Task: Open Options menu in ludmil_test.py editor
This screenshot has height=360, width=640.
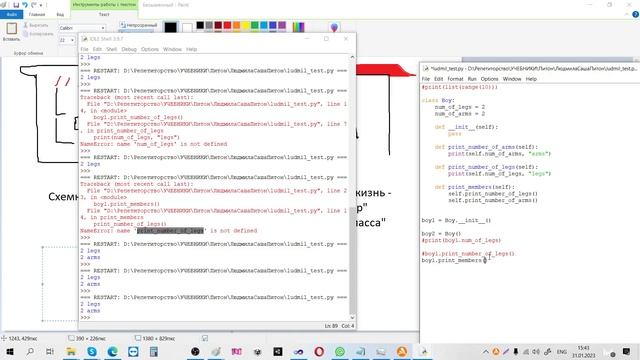Action: point(489,79)
